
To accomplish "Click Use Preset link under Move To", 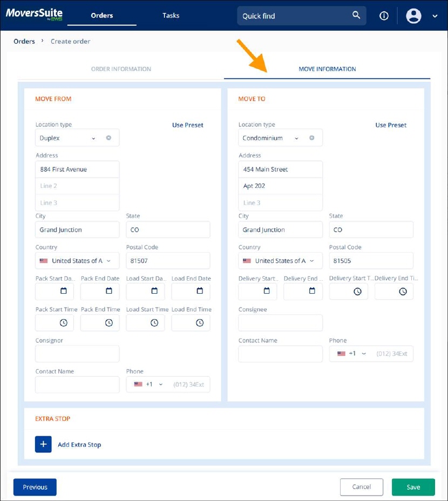I will [x=391, y=125].
